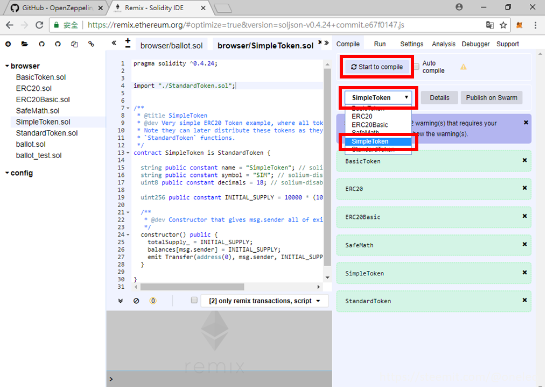Switch to the browser/ballot.sol editor tab

pos(171,46)
